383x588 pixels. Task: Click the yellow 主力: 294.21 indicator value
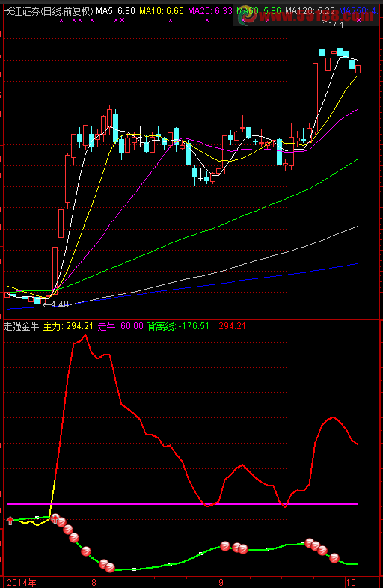coord(68,326)
